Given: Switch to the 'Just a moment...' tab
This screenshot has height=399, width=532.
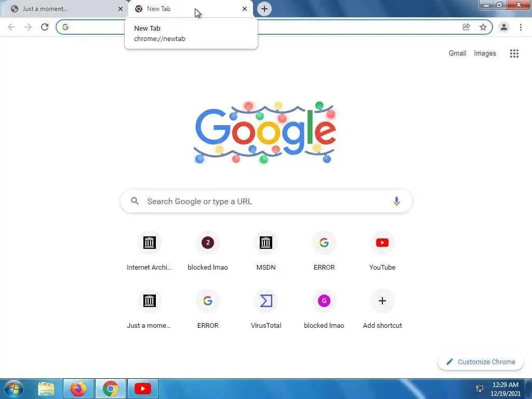Looking at the screenshot, I should [x=64, y=9].
